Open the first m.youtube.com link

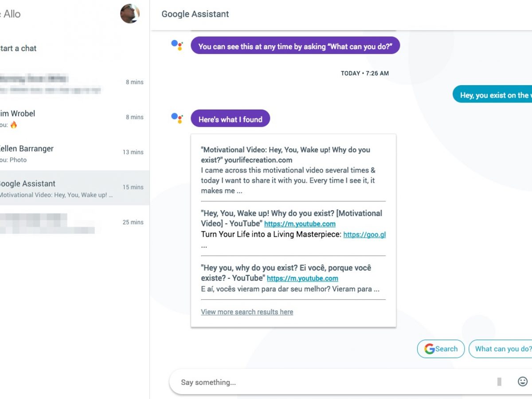point(300,224)
